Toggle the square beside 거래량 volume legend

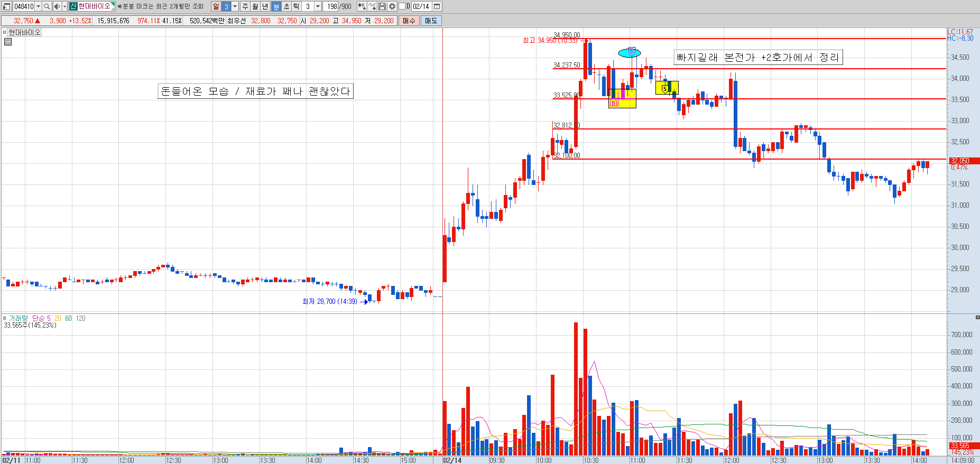tap(5, 318)
